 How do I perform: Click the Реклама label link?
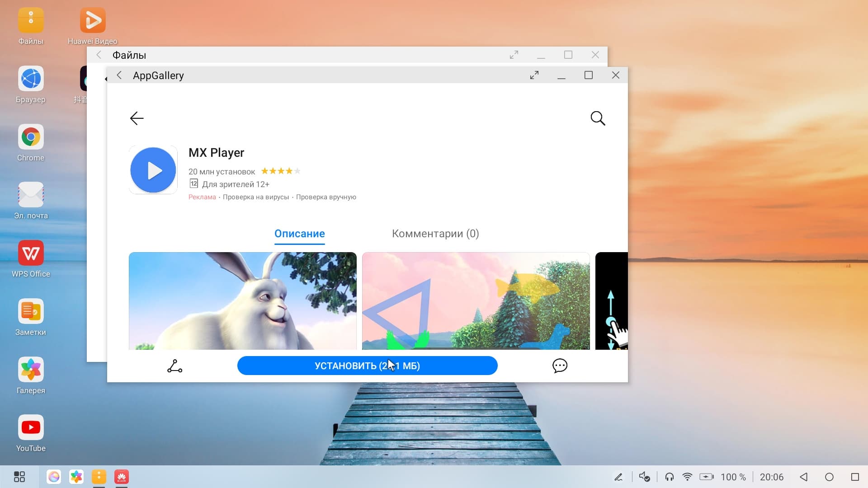(202, 197)
